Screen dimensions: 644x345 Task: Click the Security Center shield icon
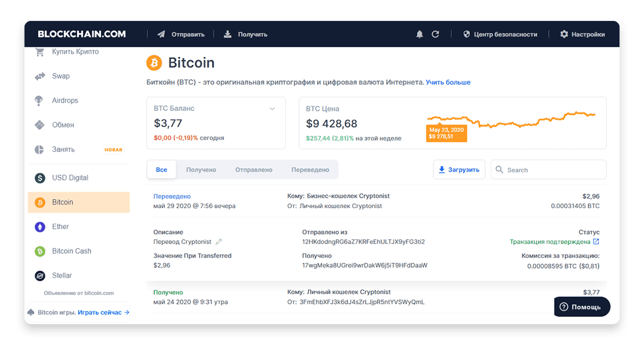click(466, 34)
